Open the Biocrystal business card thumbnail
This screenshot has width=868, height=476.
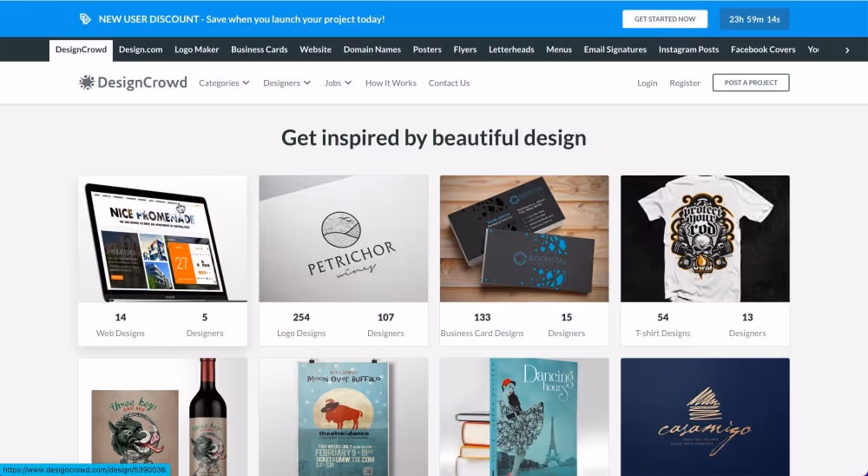pyautogui.click(x=524, y=239)
